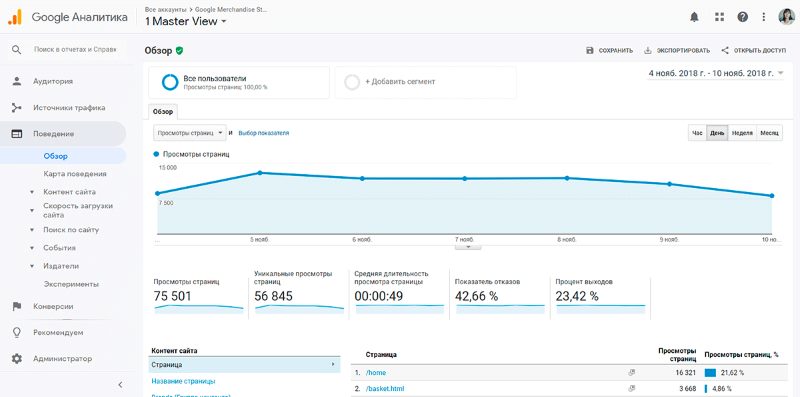Click the user profile avatar
Screen dimensions: 800x397
coord(786,17)
